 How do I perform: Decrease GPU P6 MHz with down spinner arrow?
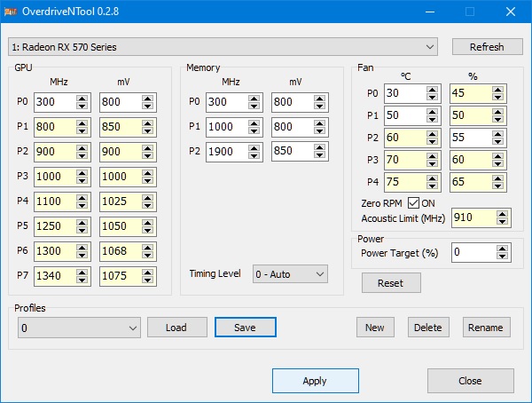click(82, 255)
